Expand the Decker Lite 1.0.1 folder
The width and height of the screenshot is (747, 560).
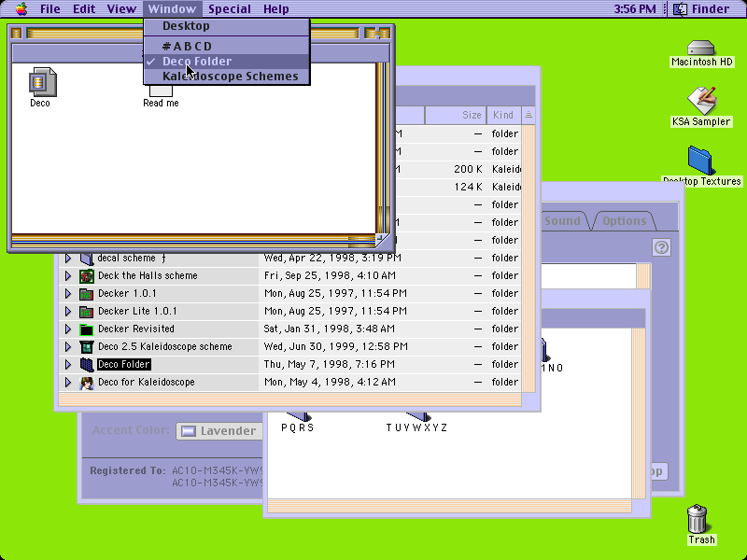coord(68,311)
